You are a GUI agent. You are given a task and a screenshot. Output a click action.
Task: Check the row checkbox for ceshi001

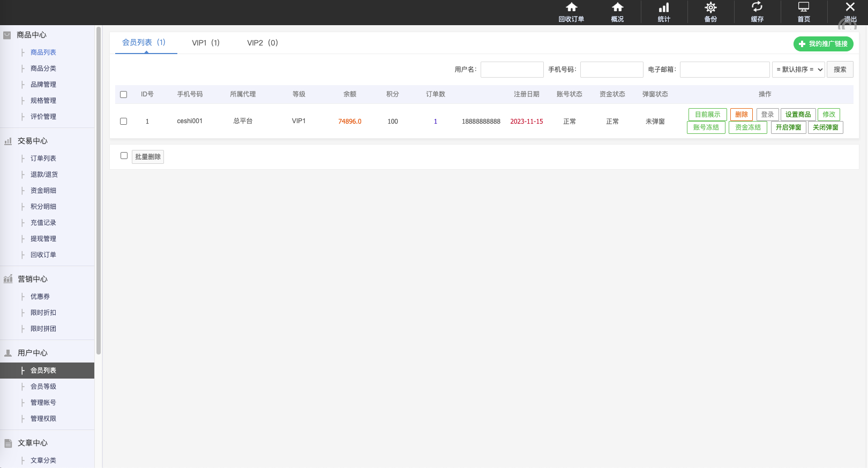[124, 122]
